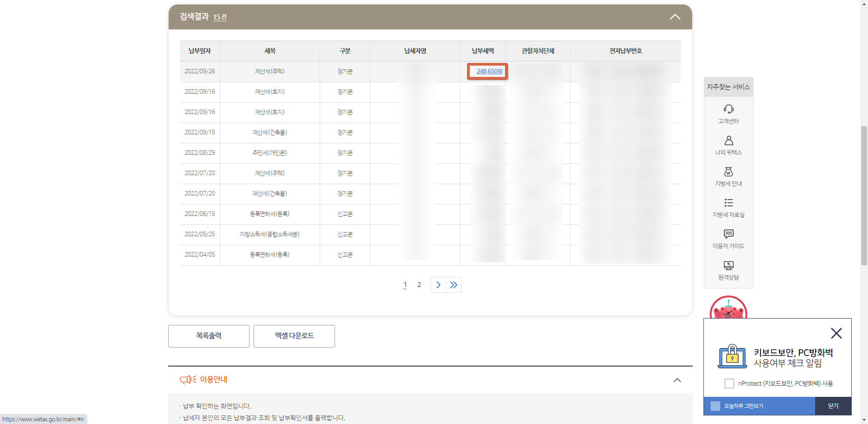The width and height of the screenshot is (868, 424).
Task: Click the 전자납부번호 column header
Action: coord(626,51)
